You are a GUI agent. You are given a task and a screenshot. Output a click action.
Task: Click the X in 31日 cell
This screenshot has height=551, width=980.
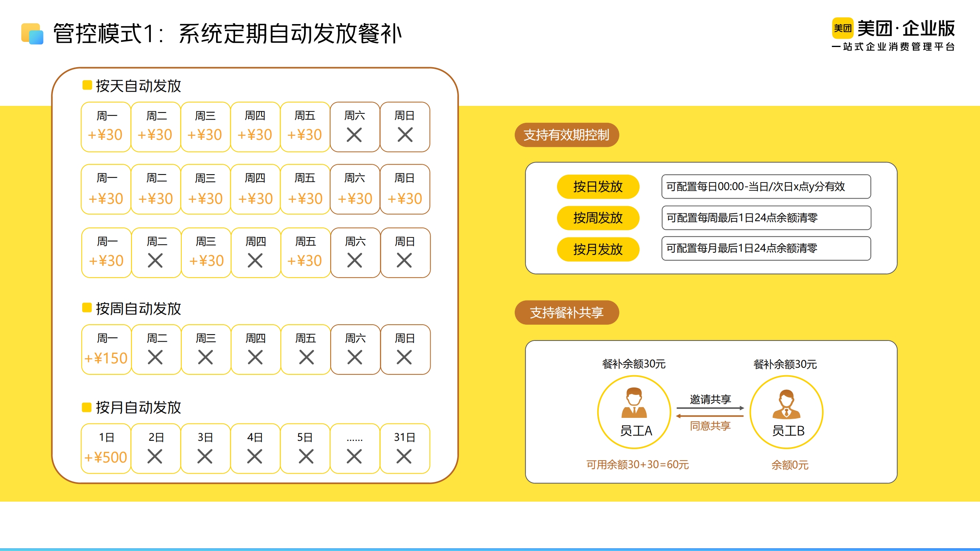tap(404, 457)
